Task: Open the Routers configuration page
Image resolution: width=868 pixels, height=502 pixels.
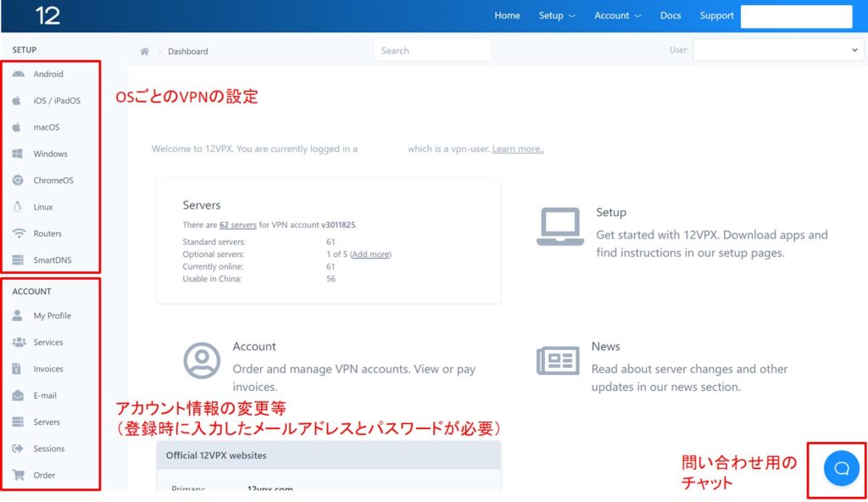Action: [51, 233]
